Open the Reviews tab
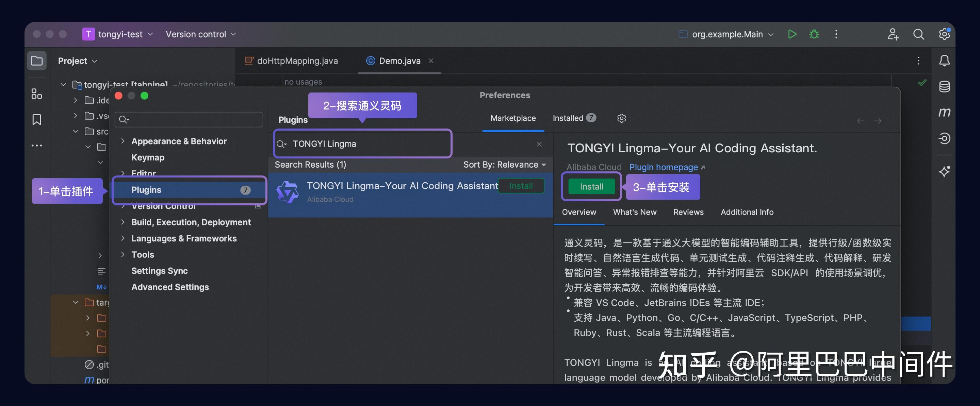980x406 pixels. (688, 212)
